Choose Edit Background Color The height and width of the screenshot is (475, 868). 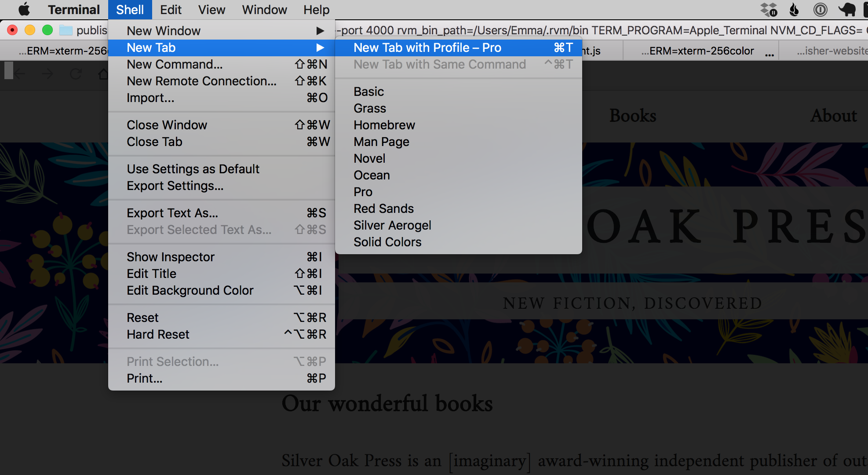pos(222,290)
